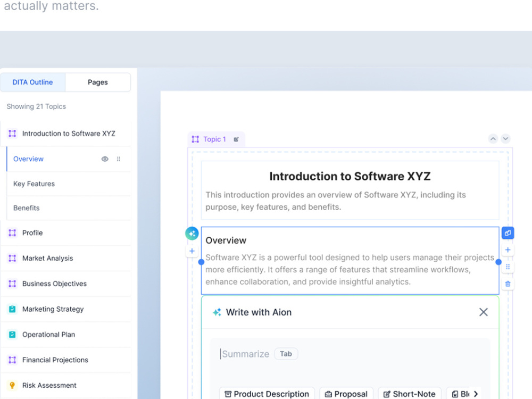Image resolution: width=532 pixels, height=399 pixels.
Task: Click the Overview section heading
Action: point(226,240)
